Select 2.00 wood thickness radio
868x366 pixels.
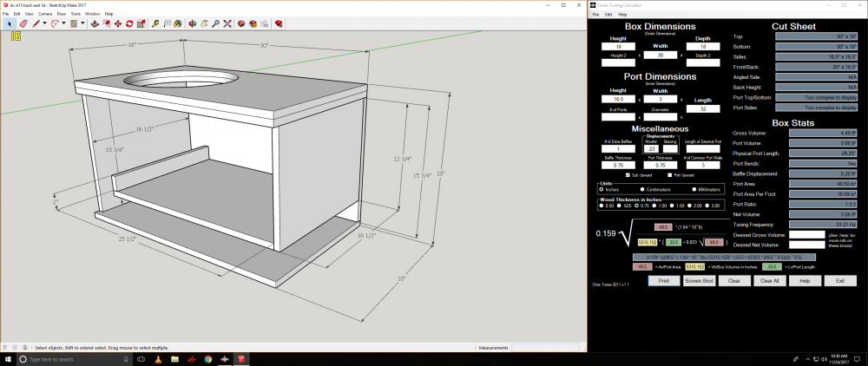coord(689,206)
